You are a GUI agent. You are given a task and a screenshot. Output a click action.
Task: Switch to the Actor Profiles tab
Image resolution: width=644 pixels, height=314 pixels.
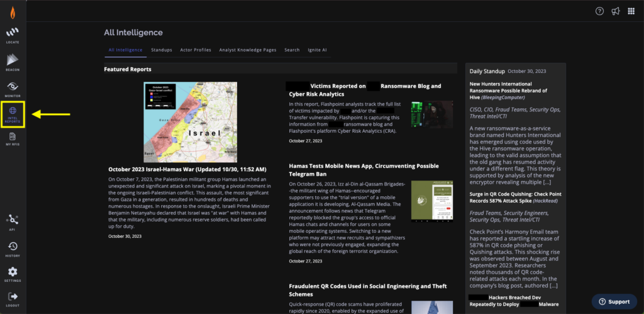point(196,50)
